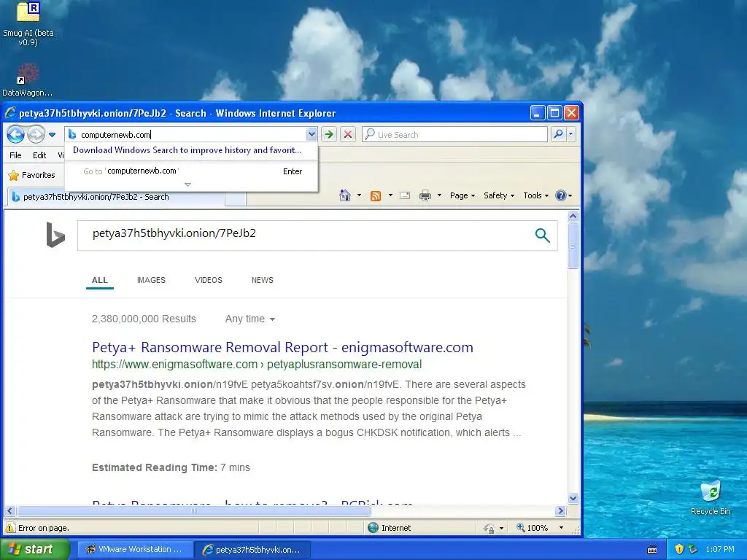
Task: Select the petya37h5tbhyvki.onion Search tab
Action: click(x=116, y=197)
